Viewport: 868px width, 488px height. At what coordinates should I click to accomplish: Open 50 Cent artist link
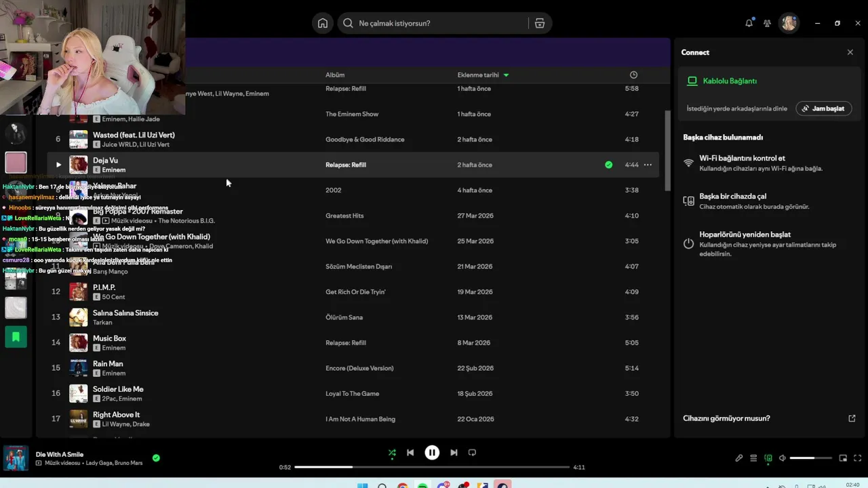113,297
